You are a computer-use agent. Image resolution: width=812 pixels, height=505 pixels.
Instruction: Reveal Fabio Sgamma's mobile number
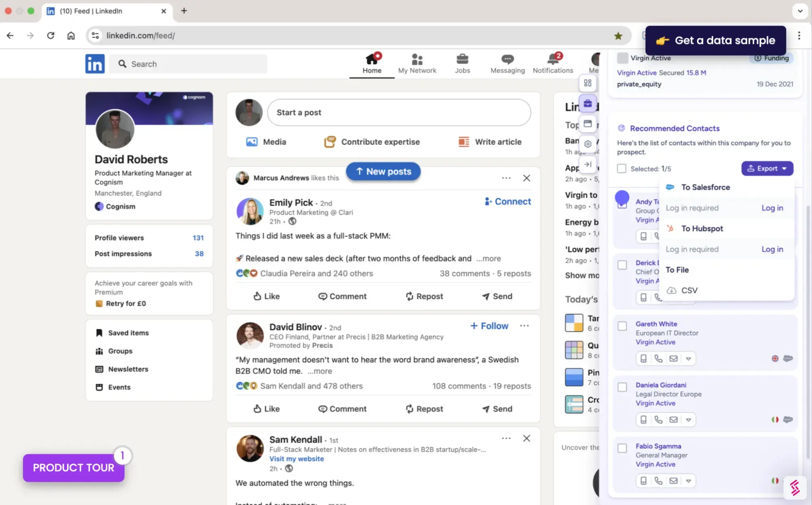[x=643, y=481]
